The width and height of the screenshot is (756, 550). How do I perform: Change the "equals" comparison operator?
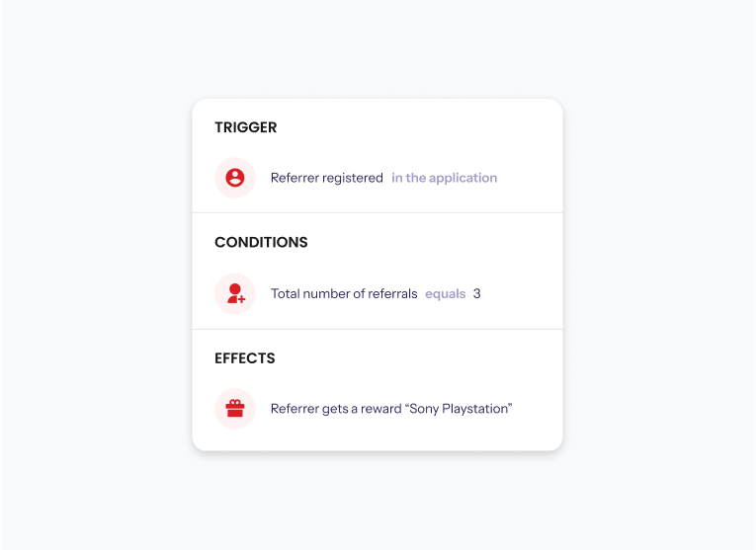pos(445,294)
